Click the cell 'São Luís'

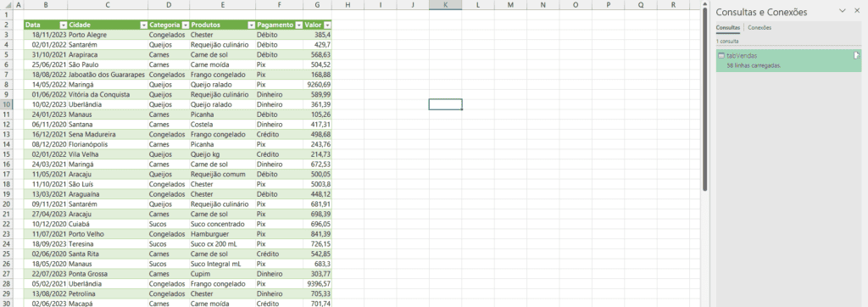pos(108,184)
